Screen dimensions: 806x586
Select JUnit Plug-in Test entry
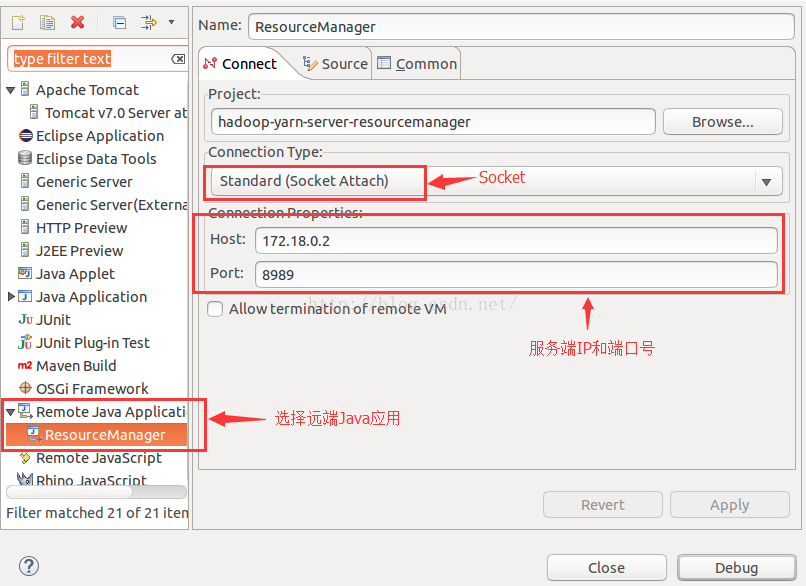(93, 343)
